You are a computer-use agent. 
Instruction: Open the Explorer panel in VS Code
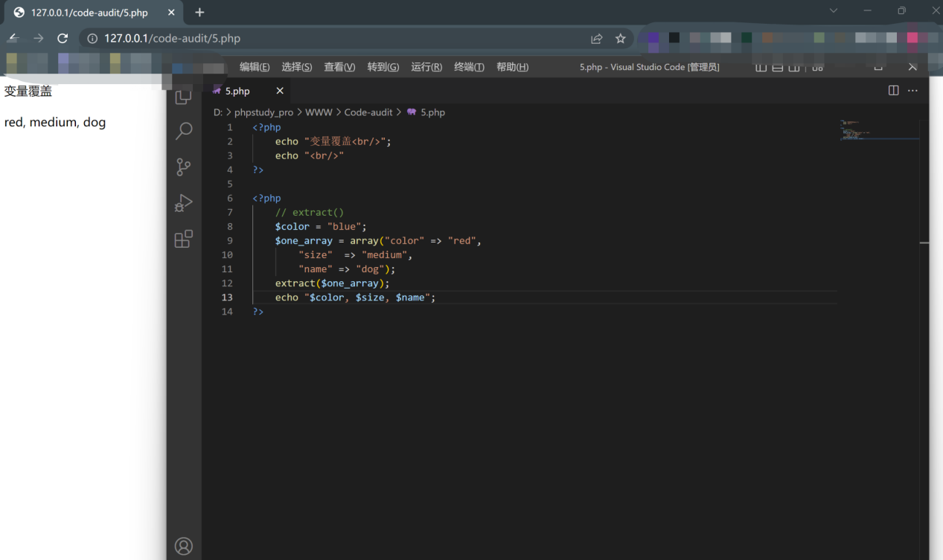183,97
